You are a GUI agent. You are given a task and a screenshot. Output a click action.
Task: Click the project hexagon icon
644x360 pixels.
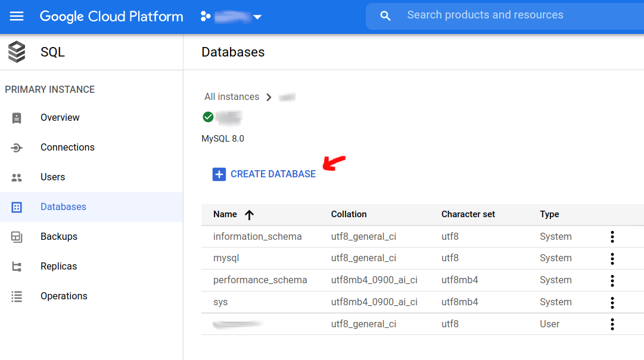206,17
